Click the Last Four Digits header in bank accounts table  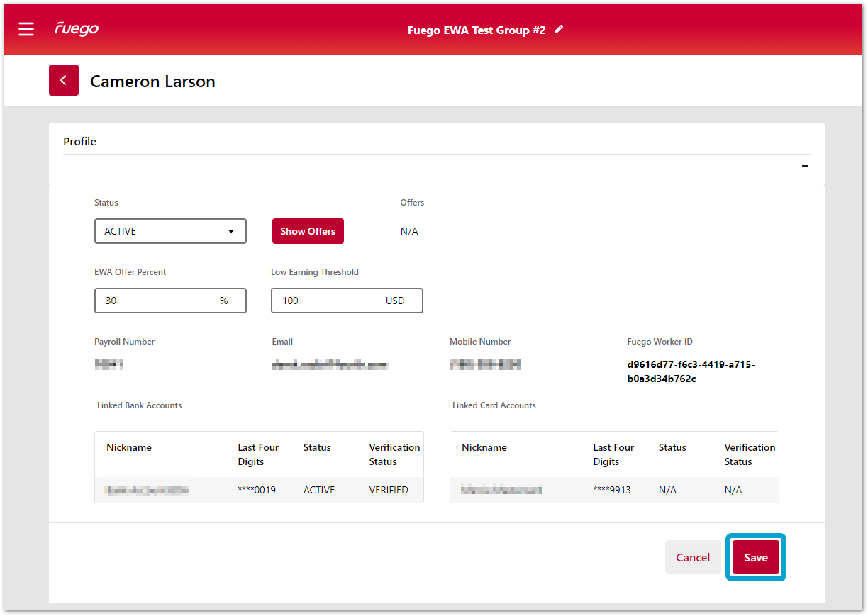point(258,454)
